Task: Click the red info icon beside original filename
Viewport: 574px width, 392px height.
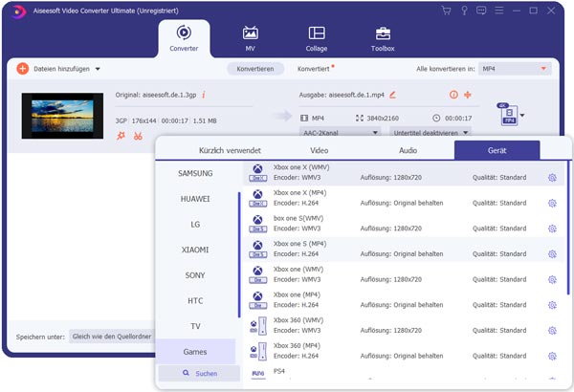Action: click(204, 95)
